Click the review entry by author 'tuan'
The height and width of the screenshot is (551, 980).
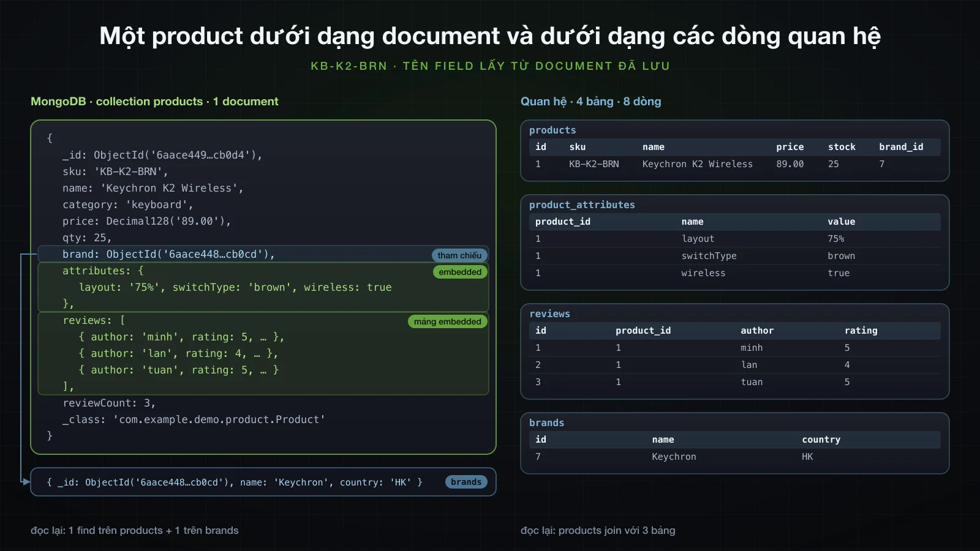click(x=179, y=370)
